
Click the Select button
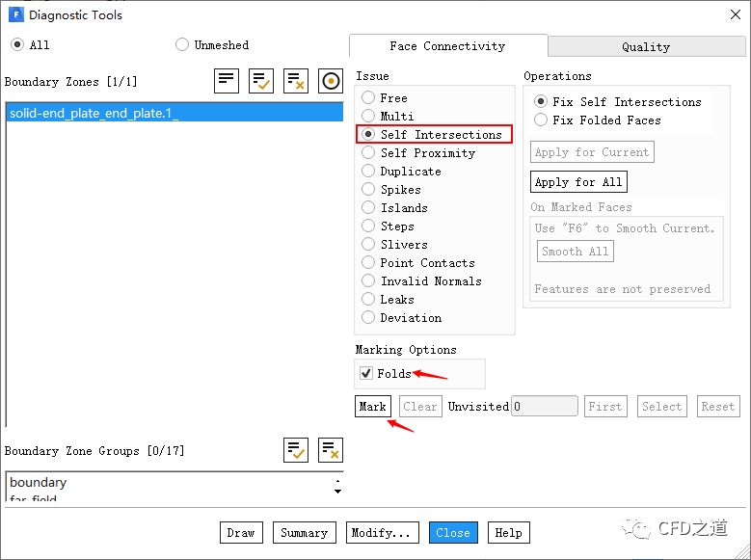[x=662, y=406]
